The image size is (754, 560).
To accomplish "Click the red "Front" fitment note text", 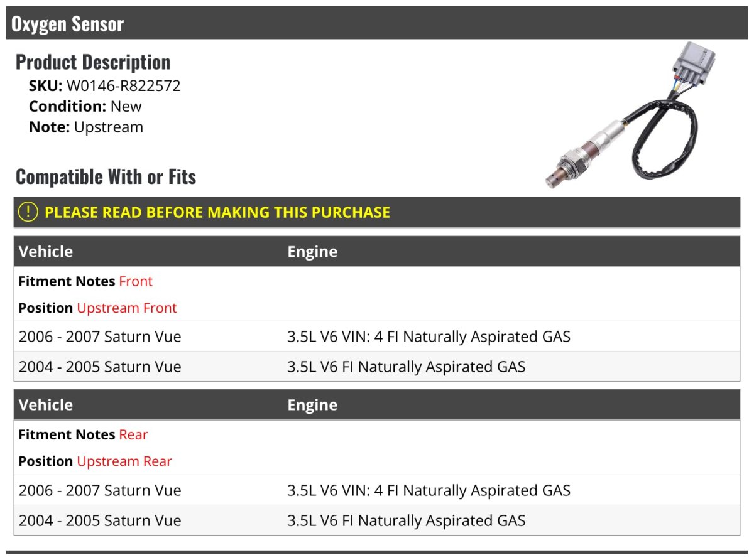I will (136, 281).
